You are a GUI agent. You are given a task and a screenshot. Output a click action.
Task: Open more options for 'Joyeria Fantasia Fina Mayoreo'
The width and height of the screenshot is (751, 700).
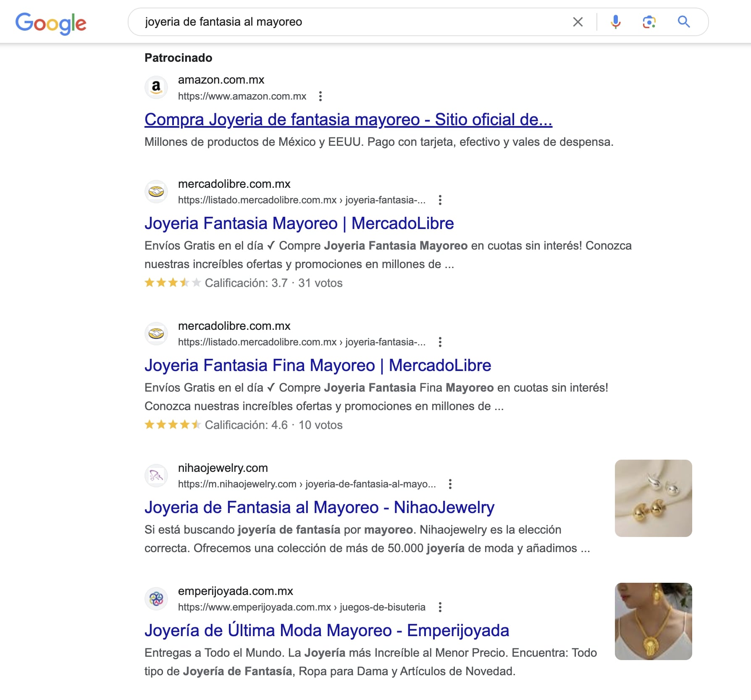440,342
